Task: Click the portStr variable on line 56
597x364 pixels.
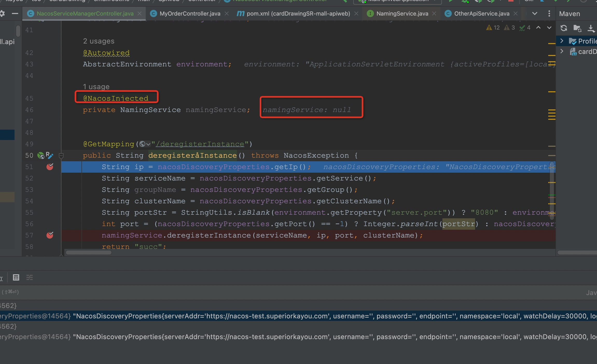Action: 459,224
